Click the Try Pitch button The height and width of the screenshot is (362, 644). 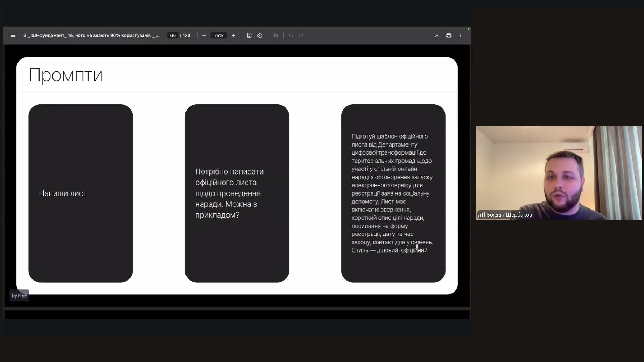tap(19, 296)
